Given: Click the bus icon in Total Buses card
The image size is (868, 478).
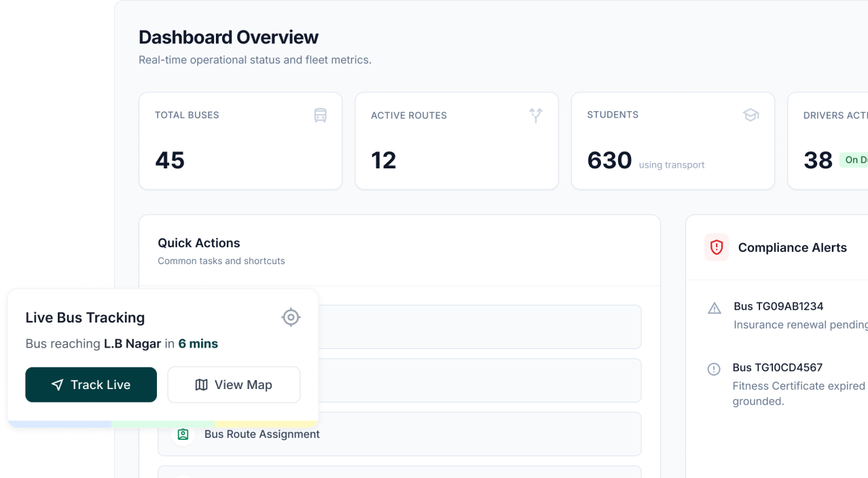Looking at the screenshot, I should (320, 115).
